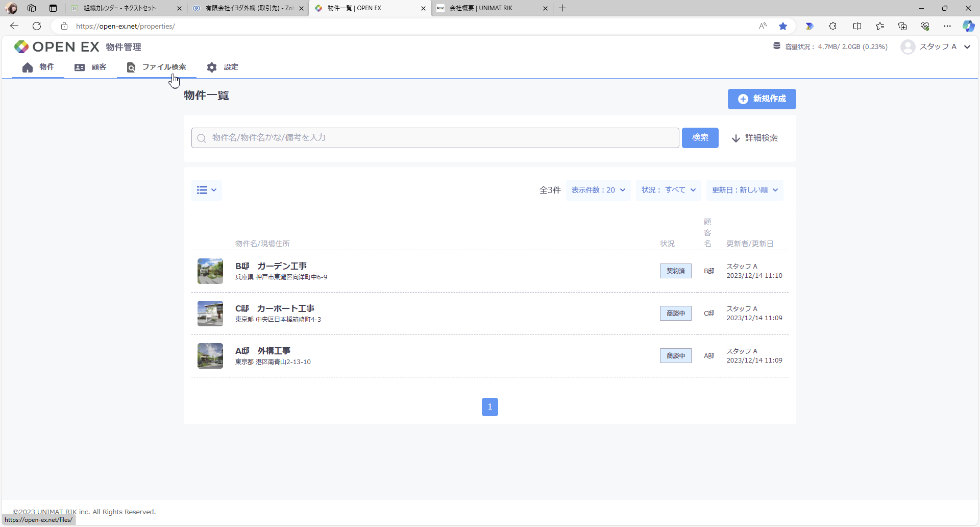This screenshot has width=980, height=527.
Task: Click the split screen icon
Action: pyautogui.click(x=857, y=26)
